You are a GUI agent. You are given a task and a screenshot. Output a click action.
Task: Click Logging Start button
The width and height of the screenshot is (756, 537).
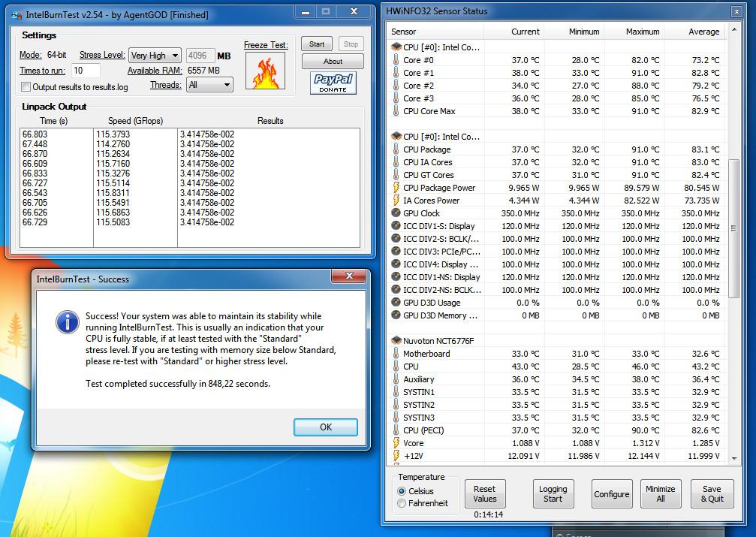(x=553, y=493)
